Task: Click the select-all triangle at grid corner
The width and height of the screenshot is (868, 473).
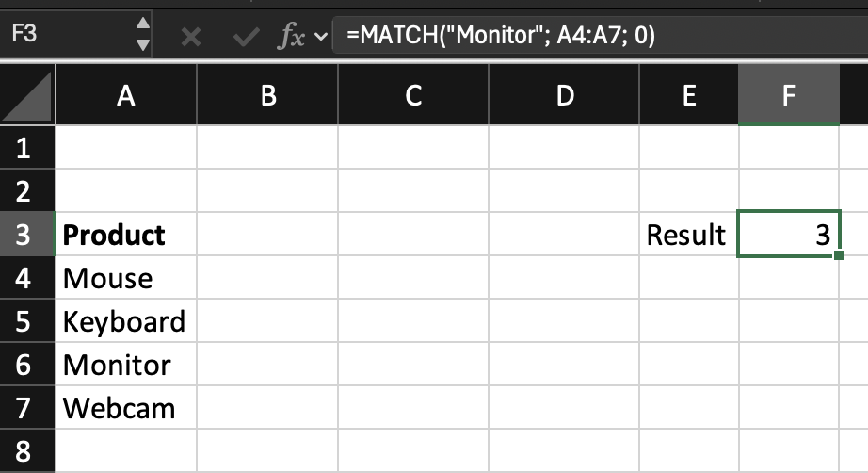Action: [27, 96]
